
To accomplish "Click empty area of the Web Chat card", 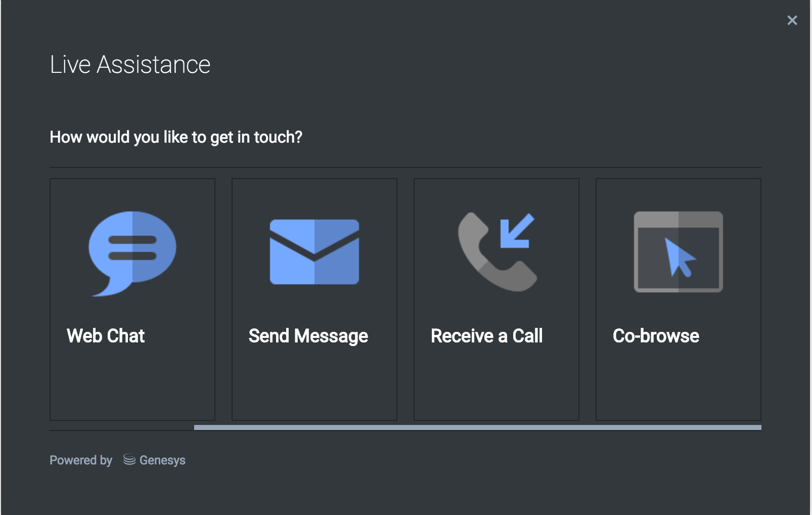I will (x=132, y=384).
